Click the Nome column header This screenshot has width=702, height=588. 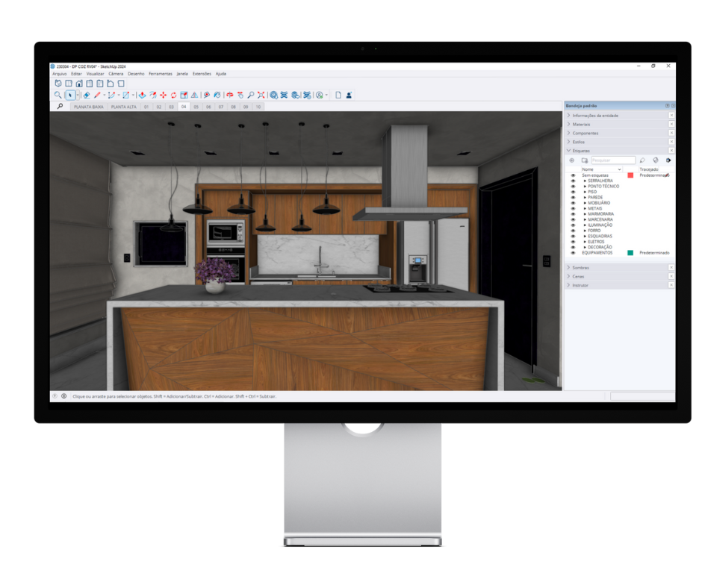click(x=587, y=169)
